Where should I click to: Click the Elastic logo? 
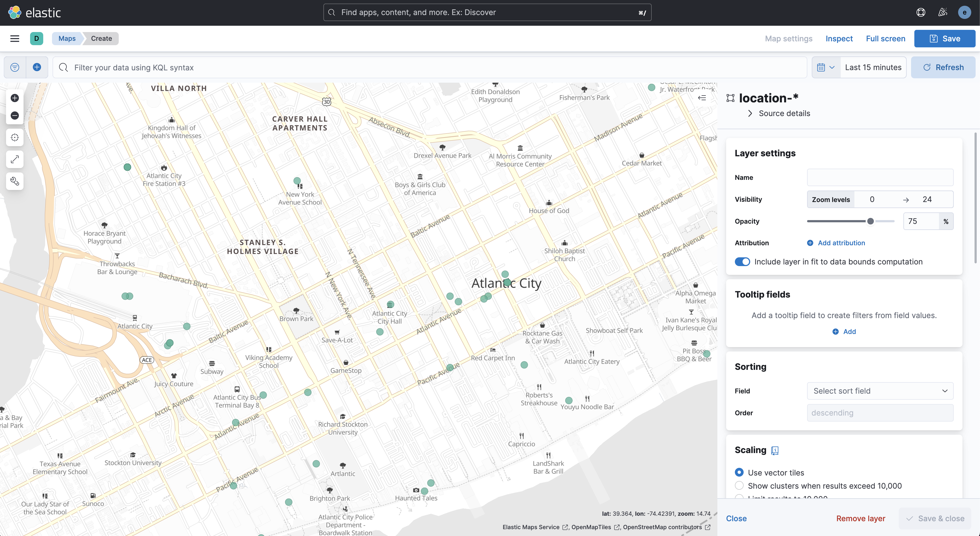34,13
